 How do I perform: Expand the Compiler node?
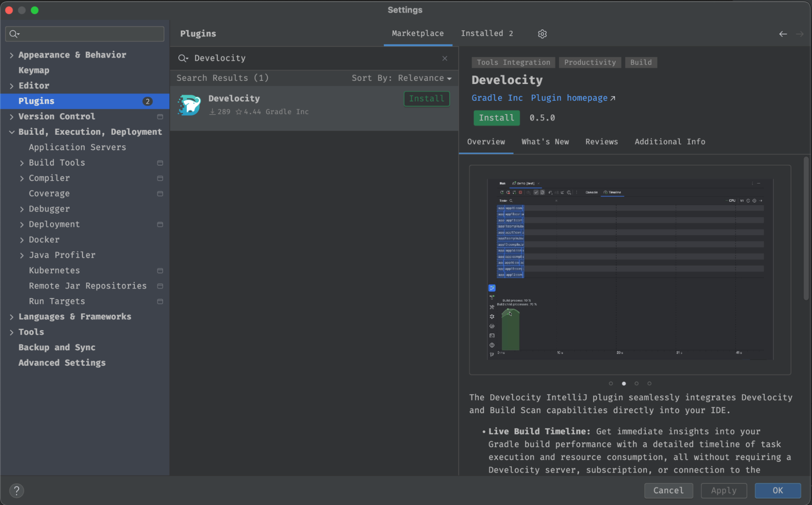click(x=22, y=178)
